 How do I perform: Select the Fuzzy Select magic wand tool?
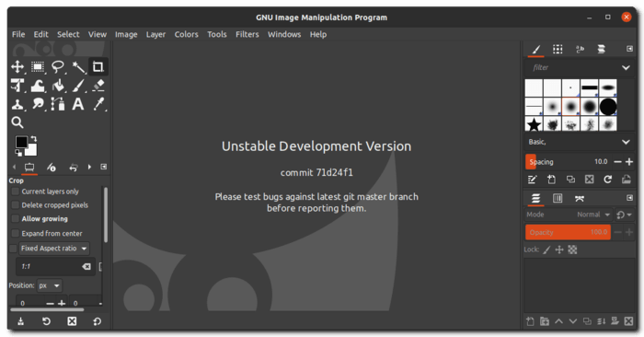(78, 66)
